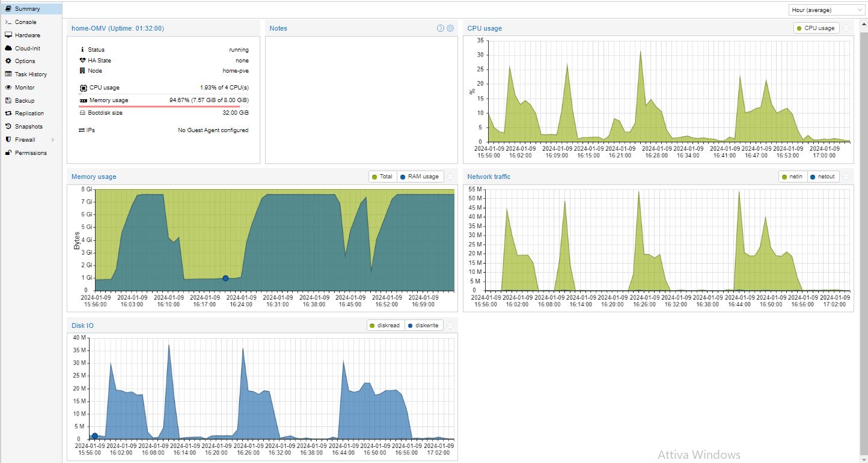The width and height of the screenshot is (868, 463).
Task: Toggle Total series in Memory legend
Action: (382, 177)
